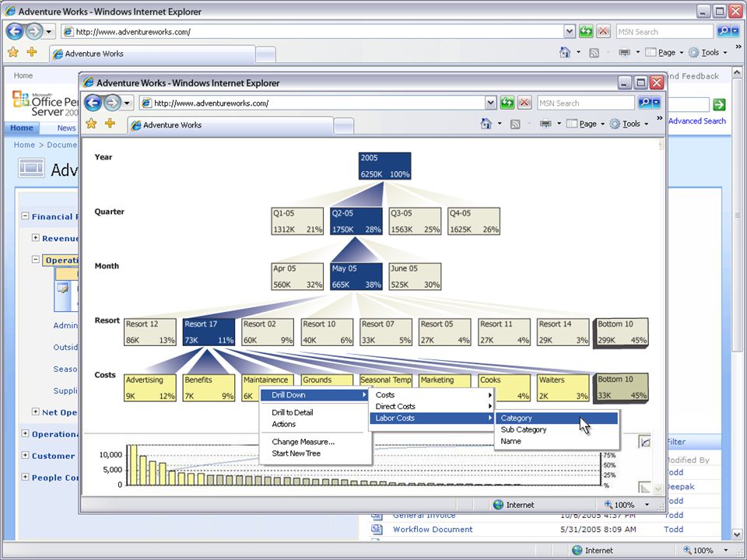Click zoom magnifier in front status bar
The height and width of the screenshot is (560, 747).
[x=608, y=504]
